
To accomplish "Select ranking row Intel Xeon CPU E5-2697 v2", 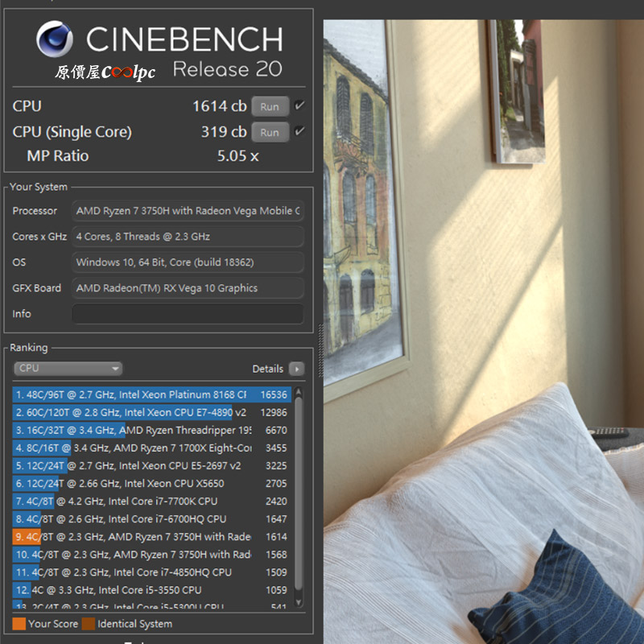I will coord(151,466).
